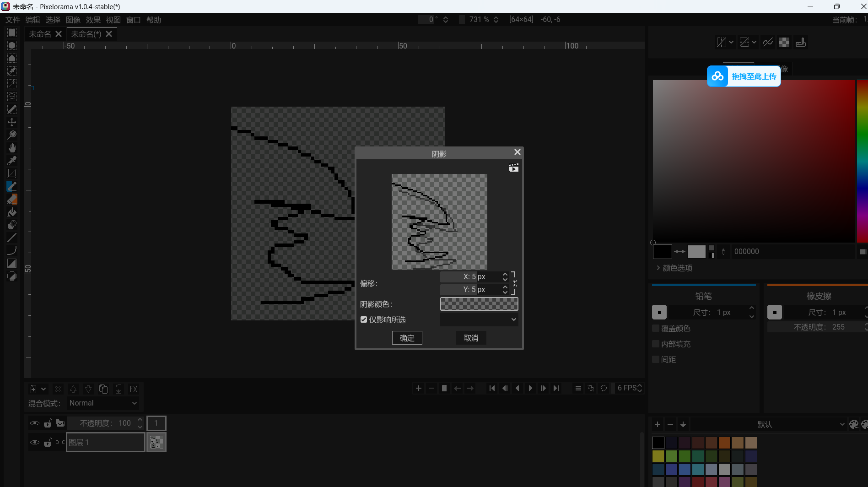Uncheck the 仅影响所选 checkbox
The height and width of the screenshot is (487, 868).
364,319
